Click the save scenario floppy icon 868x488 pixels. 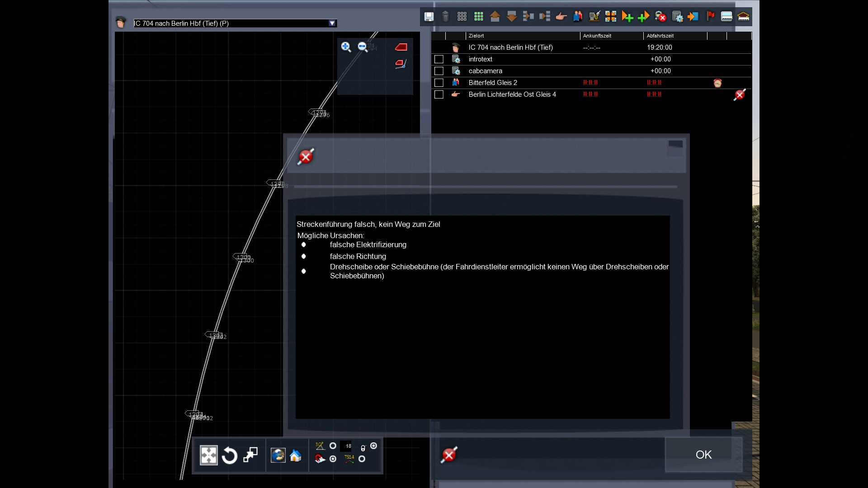point(429,17)
